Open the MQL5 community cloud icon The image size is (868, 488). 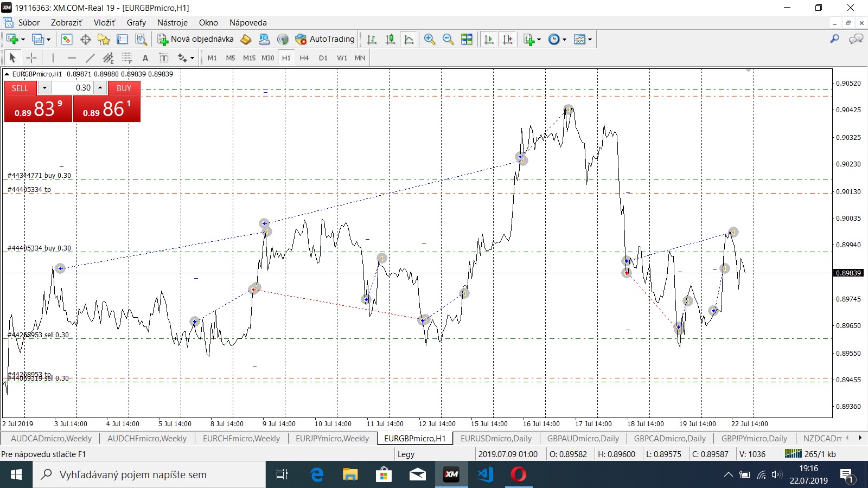pos(264,39)
